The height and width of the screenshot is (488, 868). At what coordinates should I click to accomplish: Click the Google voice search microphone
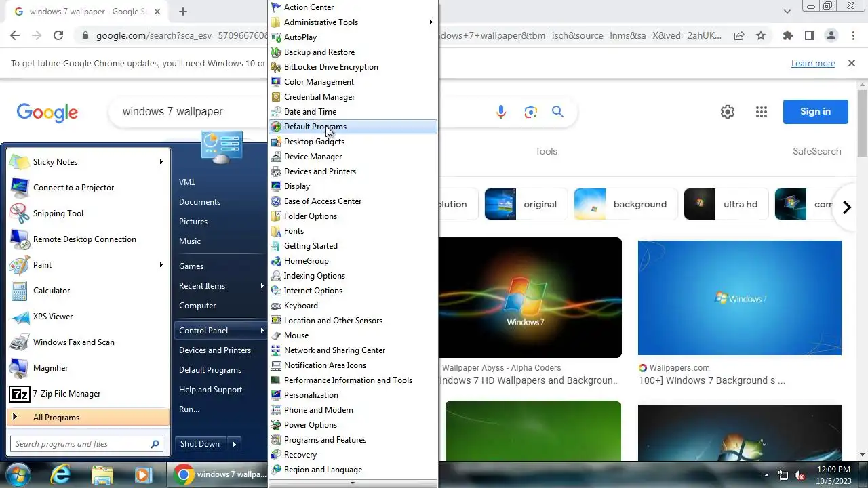[x=501, y=112]
